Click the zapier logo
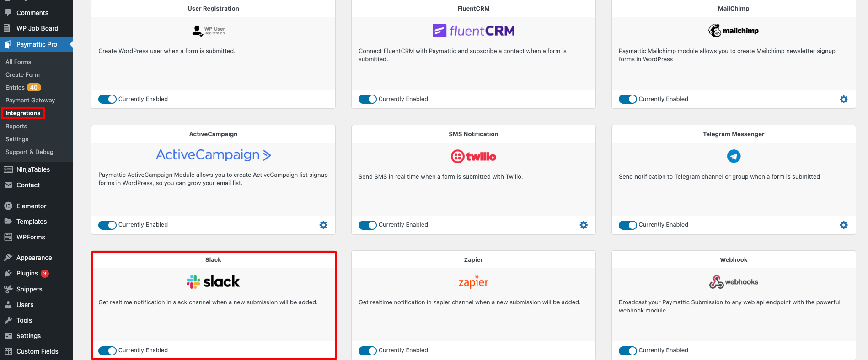The height and width of the screenshot is (360, 868). click(473, 282)
